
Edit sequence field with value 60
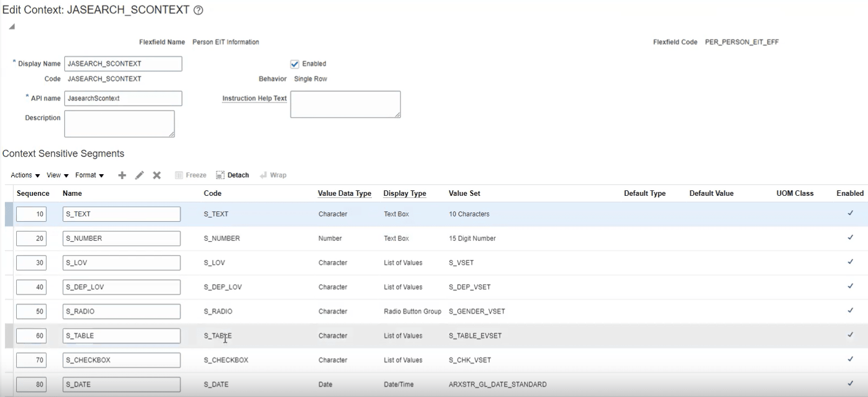click(x=31, y=336)
